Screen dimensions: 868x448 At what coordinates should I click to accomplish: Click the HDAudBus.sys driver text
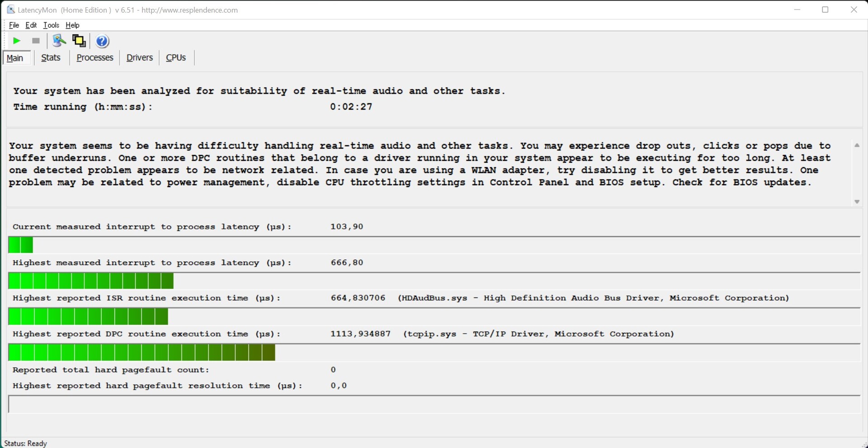pyautogui.click(x=594, y=298)
